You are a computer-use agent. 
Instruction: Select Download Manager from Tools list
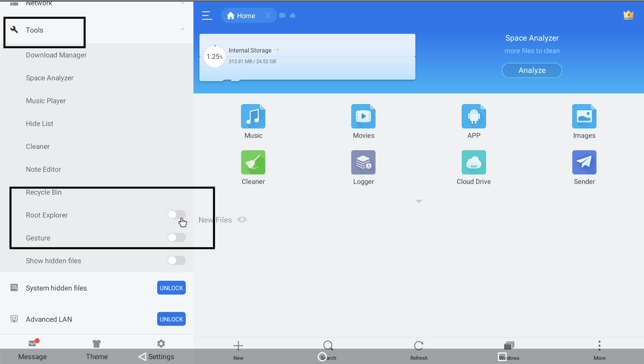[56, 55]
